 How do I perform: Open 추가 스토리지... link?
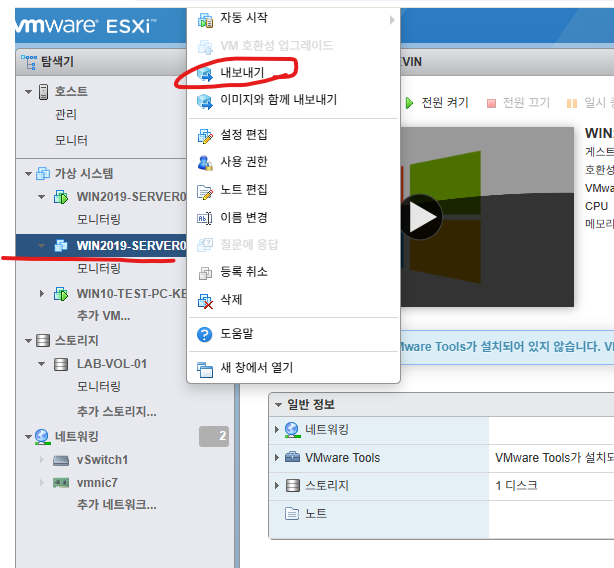click(117, 411)
